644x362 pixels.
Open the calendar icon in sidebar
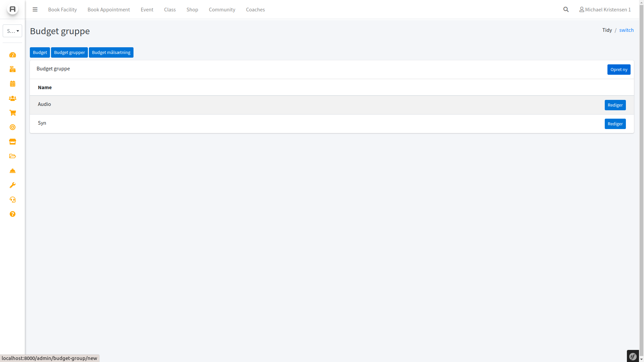[12, 84]
